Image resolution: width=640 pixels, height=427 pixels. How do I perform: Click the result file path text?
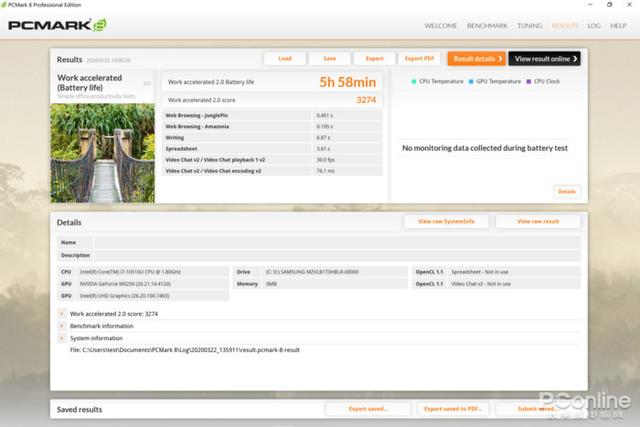185,350
